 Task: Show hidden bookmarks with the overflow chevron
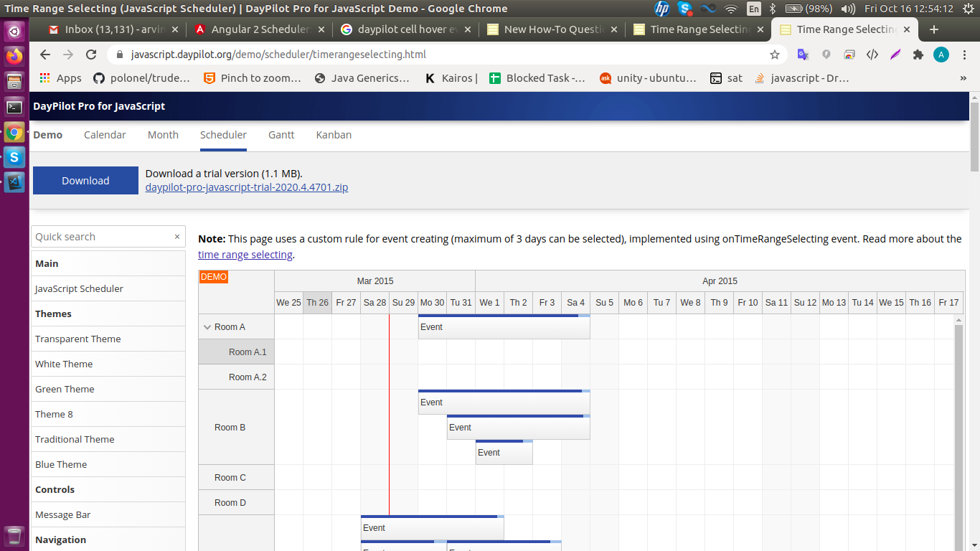click(x=963, y=78)
